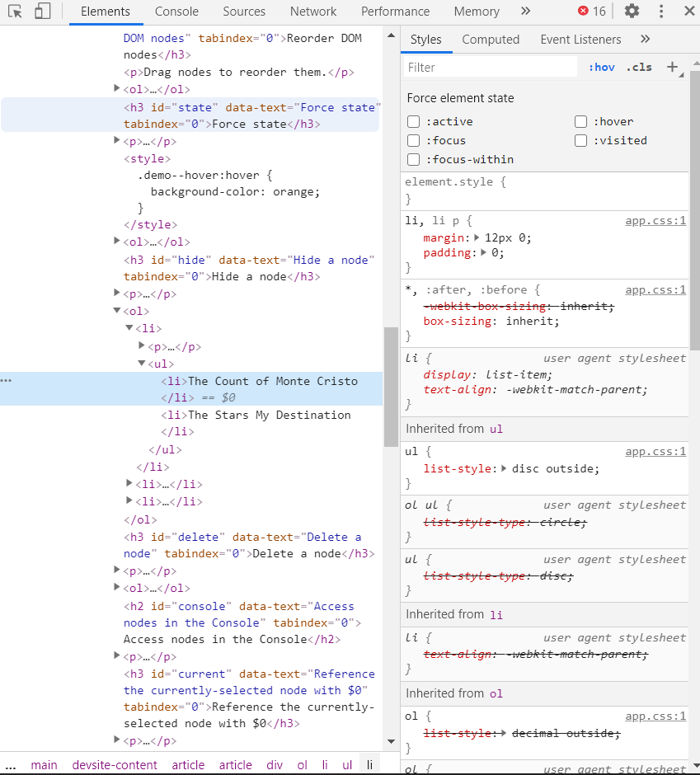Screen dimensions: 700x775
Task: Open the Performance tab
Action: (x=395, y=12)
